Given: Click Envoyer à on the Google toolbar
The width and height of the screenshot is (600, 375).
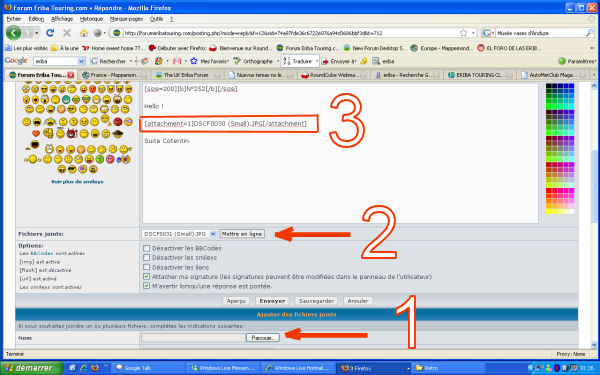Looking at the screenshot, I should [339, 61].
